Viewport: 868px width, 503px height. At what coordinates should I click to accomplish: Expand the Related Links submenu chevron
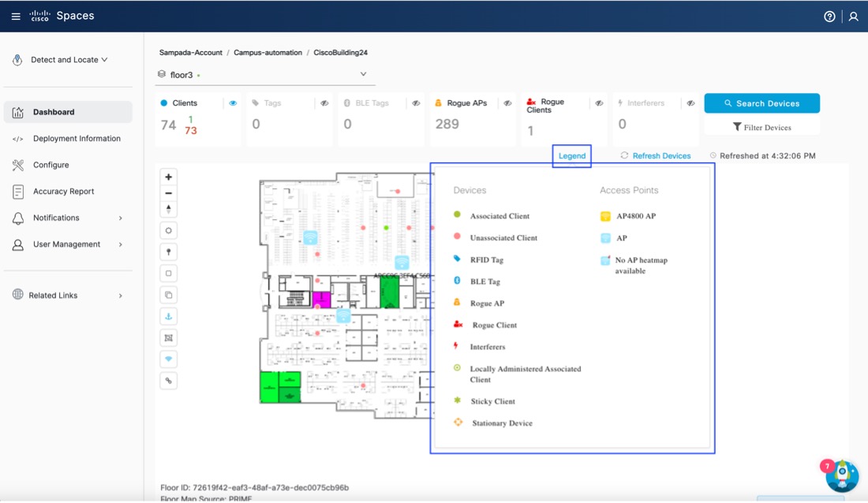pos(120,296)
